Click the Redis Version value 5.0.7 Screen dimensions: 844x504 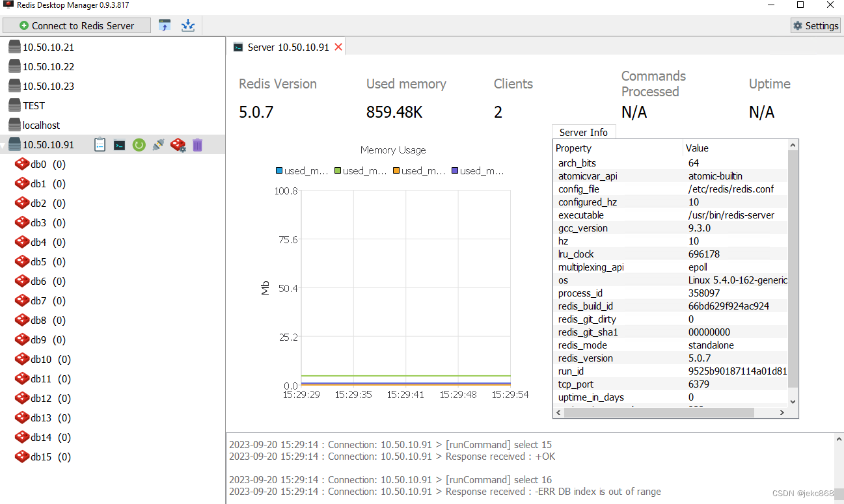click(256, 112)
